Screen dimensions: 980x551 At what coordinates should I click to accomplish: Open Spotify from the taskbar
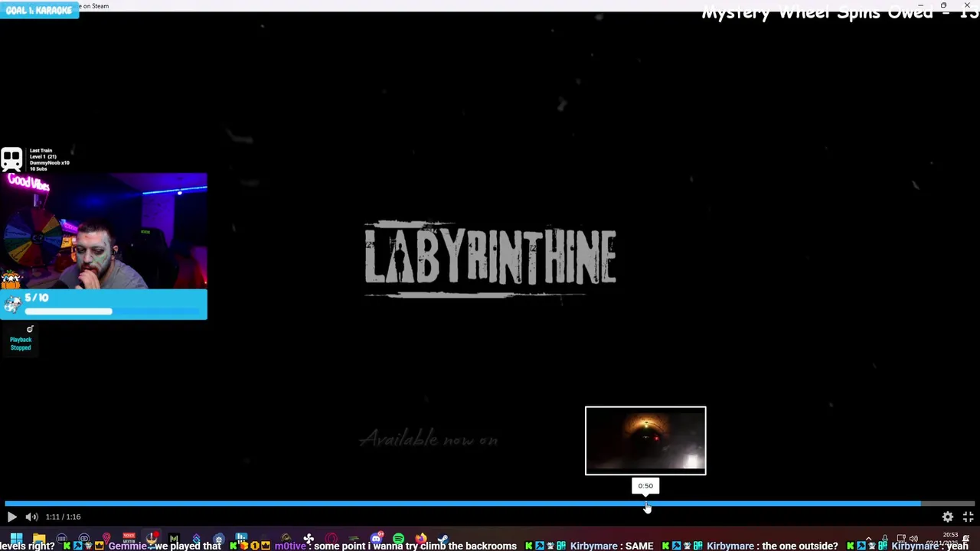point(398,538)
